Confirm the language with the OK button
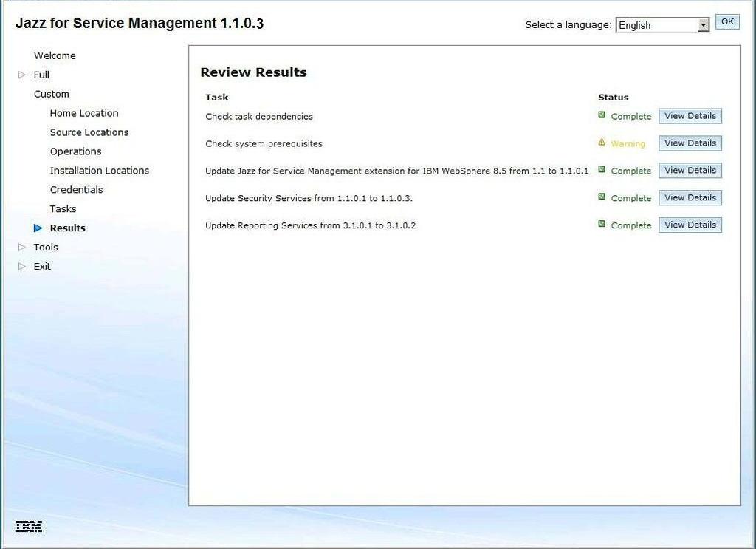This screenshot has height=549, width=756. (x=727, y=21)
